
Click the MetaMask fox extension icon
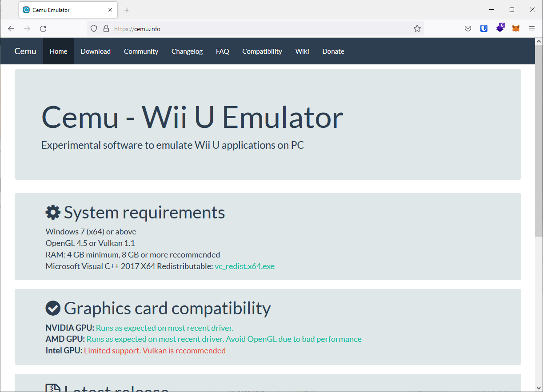[515, 28]
